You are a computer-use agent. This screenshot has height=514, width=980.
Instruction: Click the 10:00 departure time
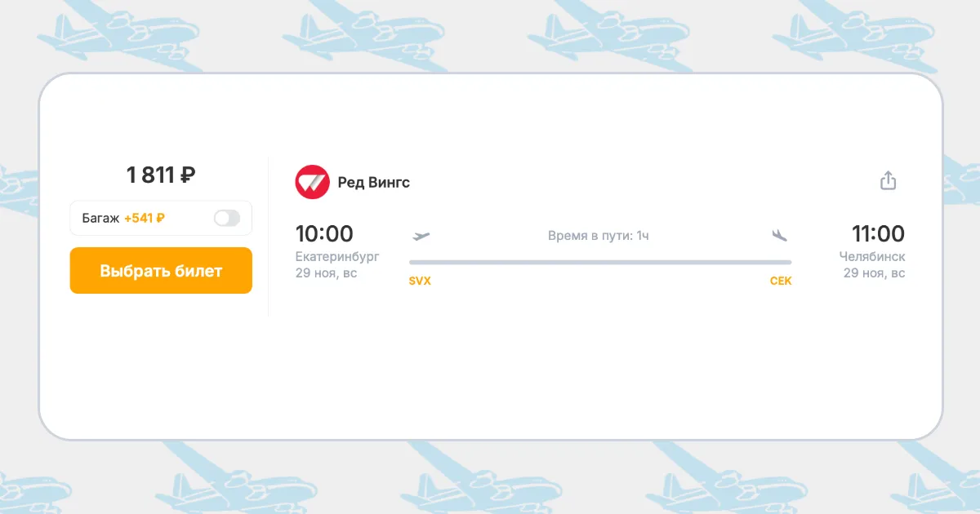tap(324, 234)
